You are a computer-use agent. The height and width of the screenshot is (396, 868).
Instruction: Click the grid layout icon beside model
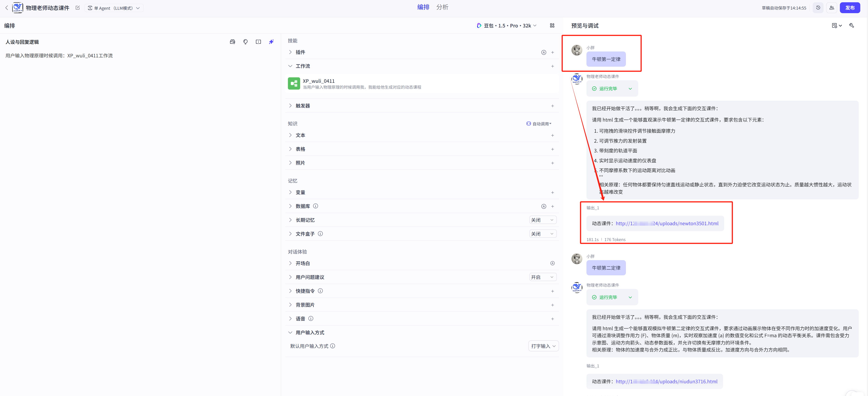tap(552, 26)
